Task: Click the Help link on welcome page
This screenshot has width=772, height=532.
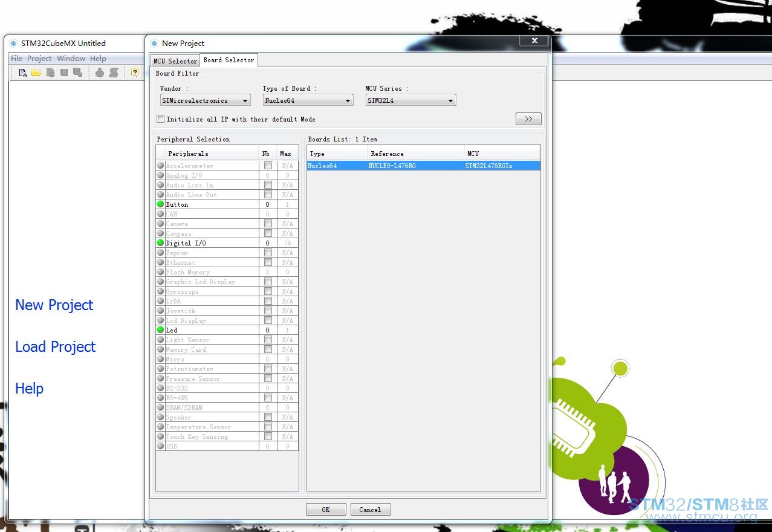Action: point(29,388)
